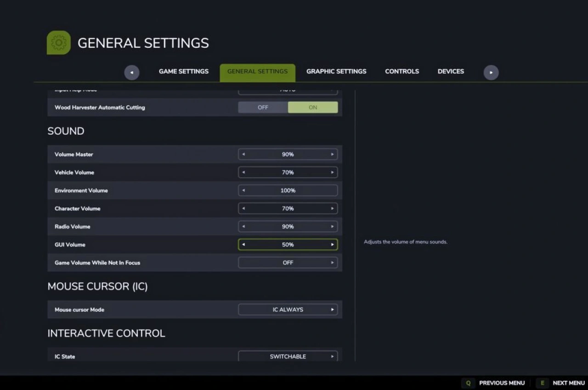Click the General Settings gear icon

58,42
